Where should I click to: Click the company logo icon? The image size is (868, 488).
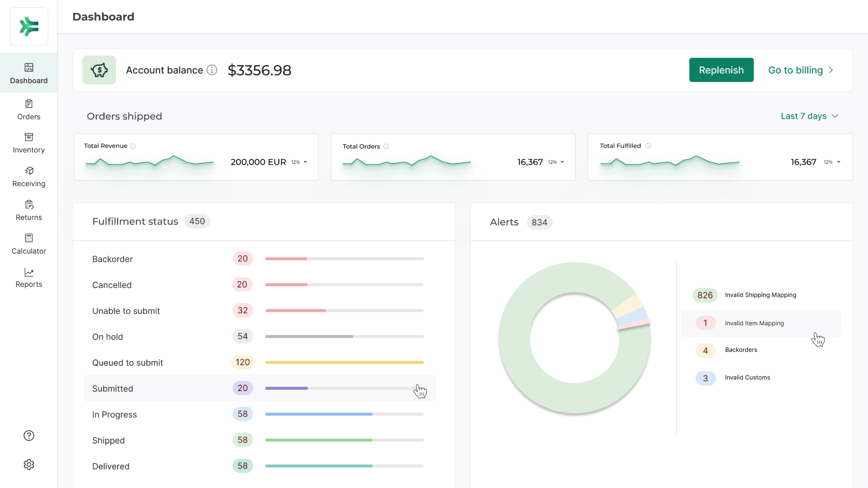point(29,27)
